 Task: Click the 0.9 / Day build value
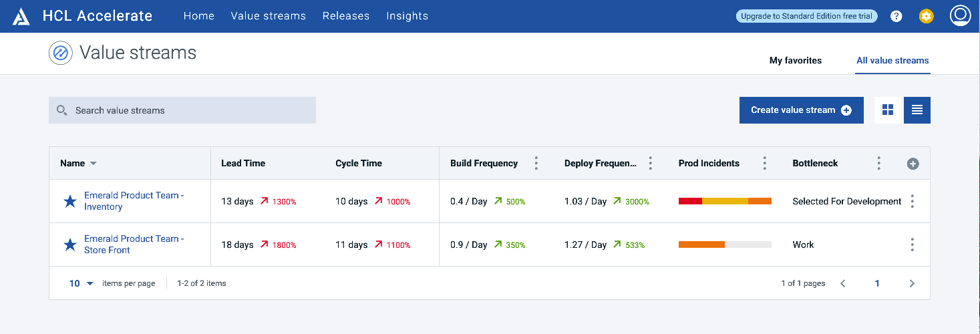tap(468, 244)
